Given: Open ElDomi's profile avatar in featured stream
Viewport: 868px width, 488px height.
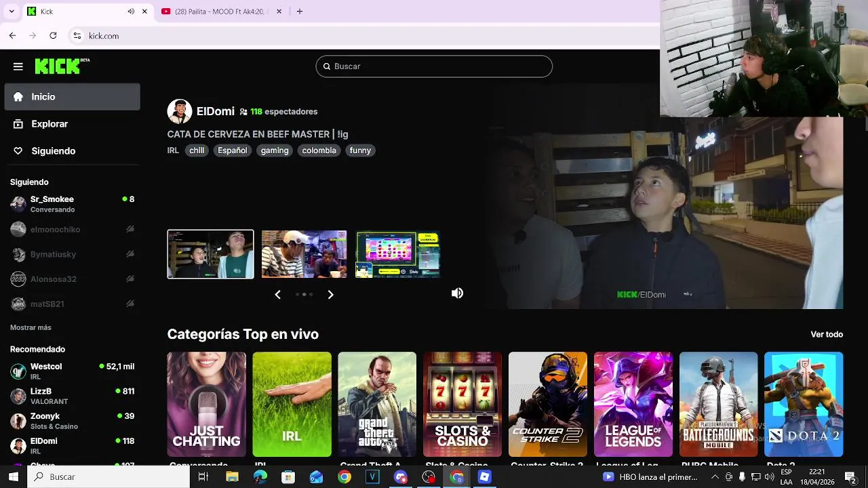Looking at the screenshot, I should coord(180,112).
